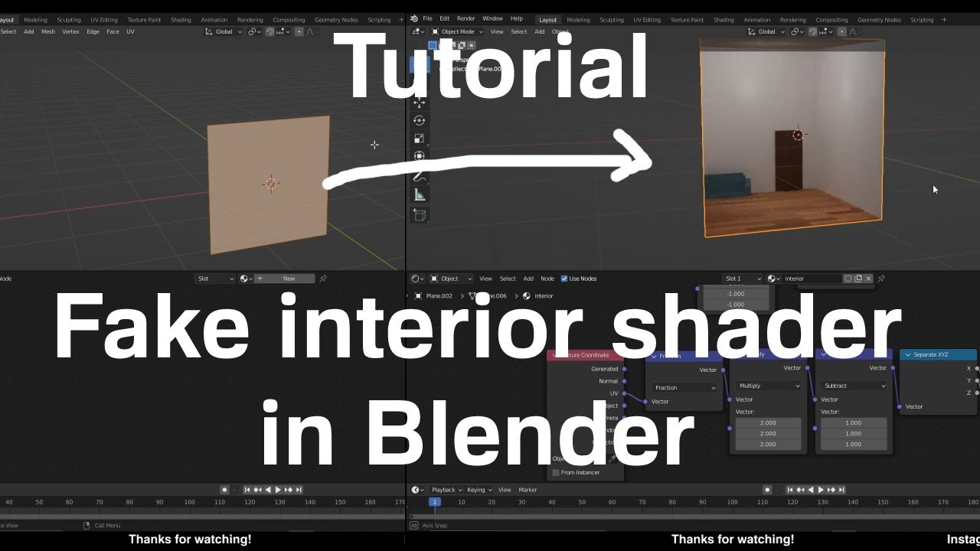The height and width of the screenshot is (551, 980).
Task: Click current frame marker 1 in timeline
Action: click(434, 502)
